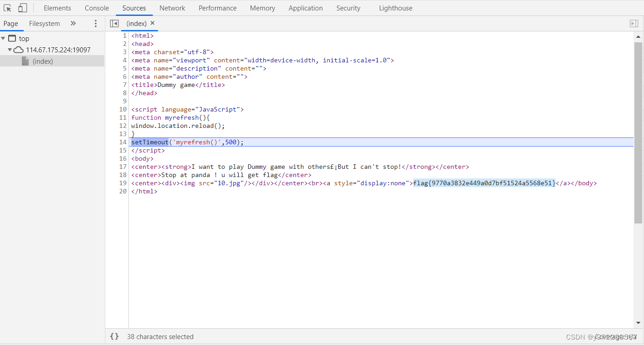
Task: Switch to the Application tab
Action: click(x=306, y=8)
